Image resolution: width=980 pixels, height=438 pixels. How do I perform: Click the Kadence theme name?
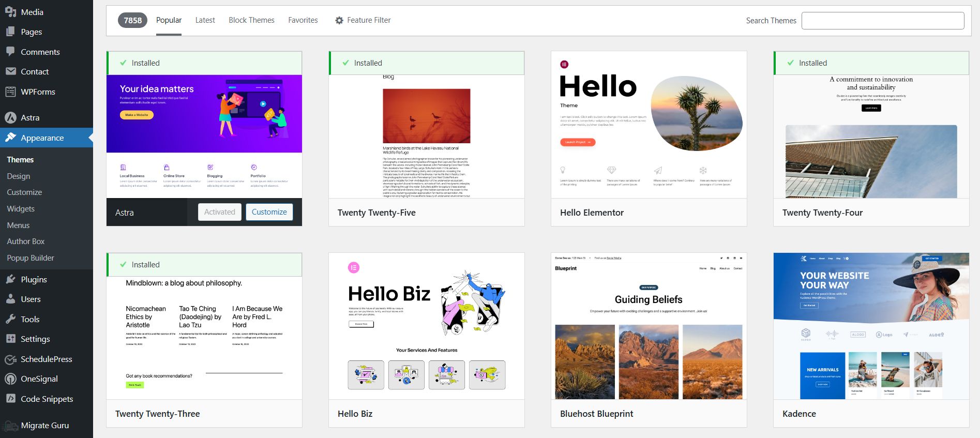tap(799, 414)
